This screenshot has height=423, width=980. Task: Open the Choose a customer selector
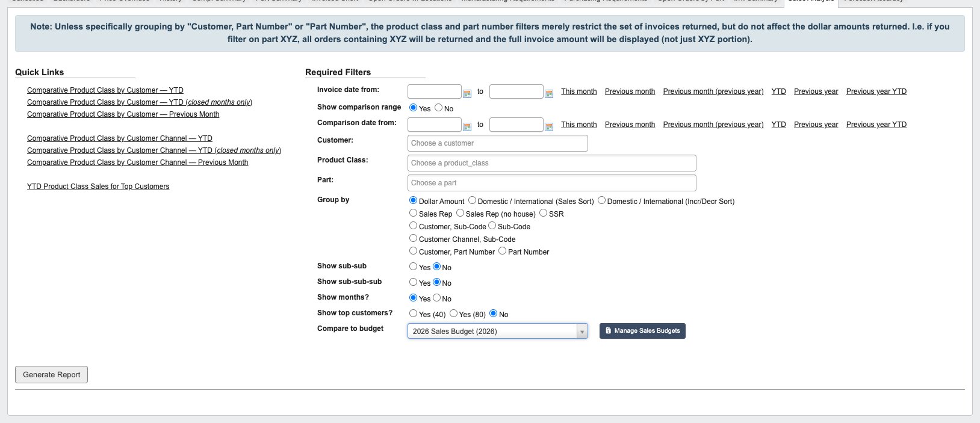point(498,143)
